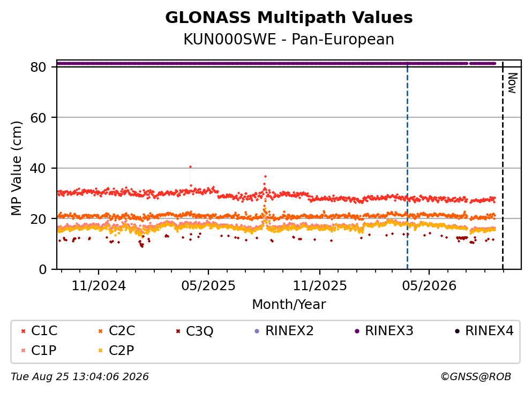Click the black dashed Now line
This screenshot has width=532, height=393.
point(503,166)
